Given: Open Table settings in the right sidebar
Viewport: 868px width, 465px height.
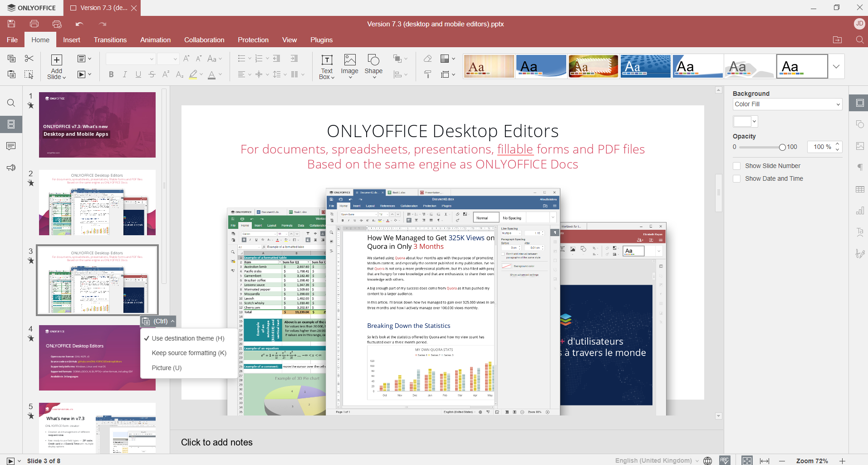Looking at the screenshot, I should (x=860, y=189).
